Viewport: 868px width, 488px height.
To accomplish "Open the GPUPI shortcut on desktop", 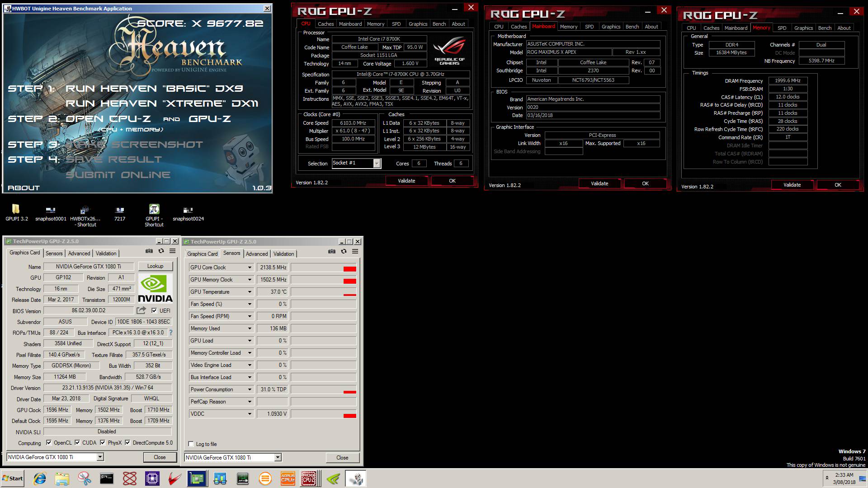I will coord(154,216).
